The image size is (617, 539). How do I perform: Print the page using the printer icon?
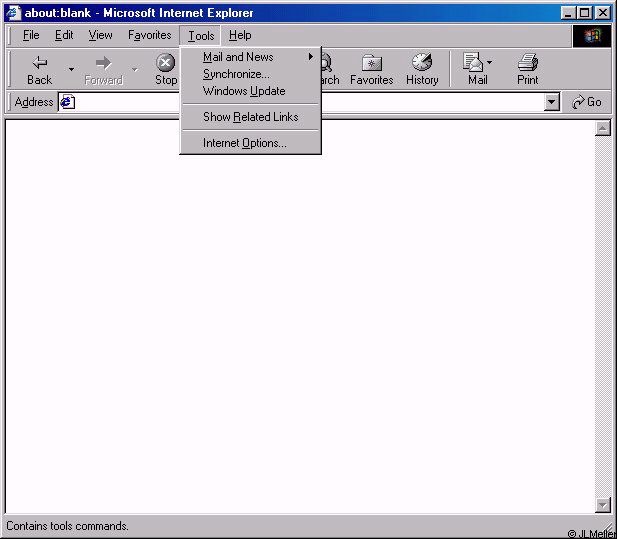pos(528,63)
